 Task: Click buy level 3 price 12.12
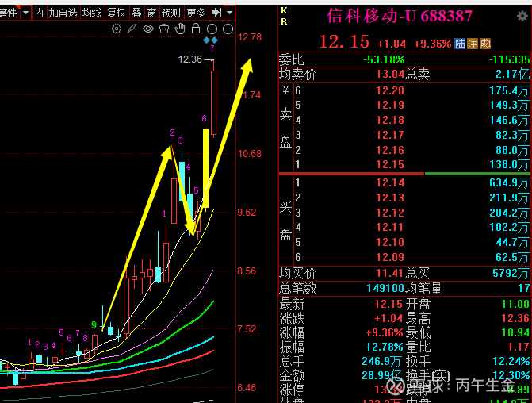point(390,213)
